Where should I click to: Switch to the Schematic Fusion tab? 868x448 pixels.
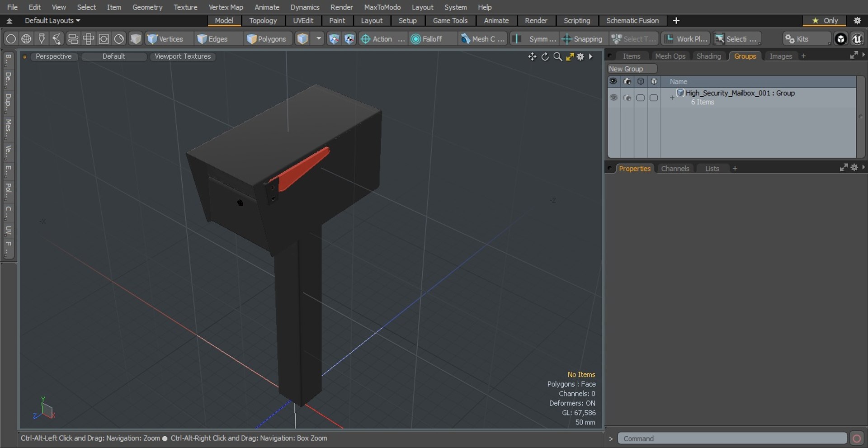click(632, 21)
